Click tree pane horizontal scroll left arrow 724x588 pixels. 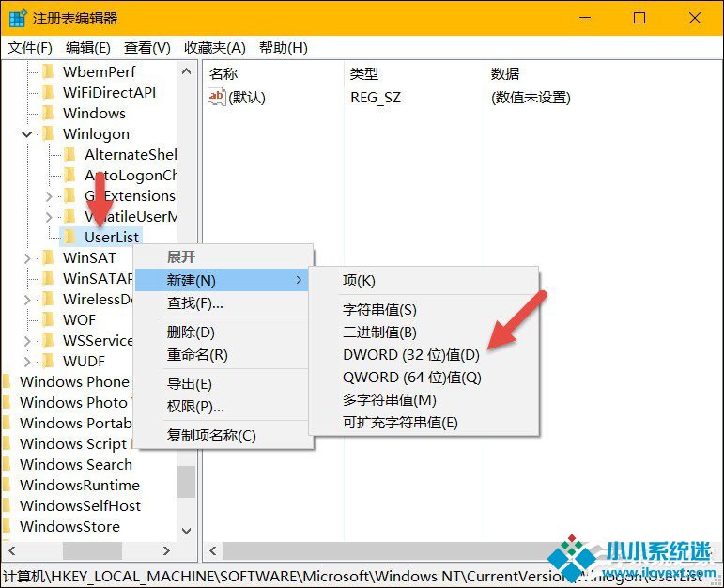12,550
